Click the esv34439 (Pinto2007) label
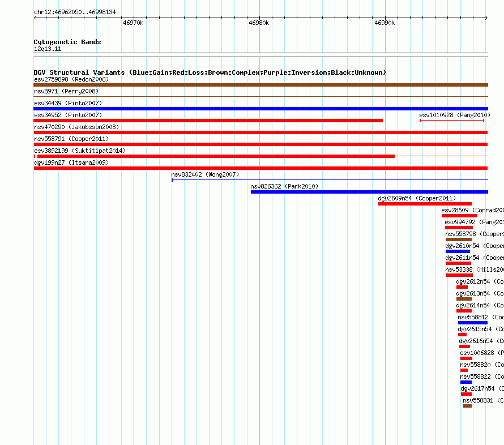 (68, 103)
